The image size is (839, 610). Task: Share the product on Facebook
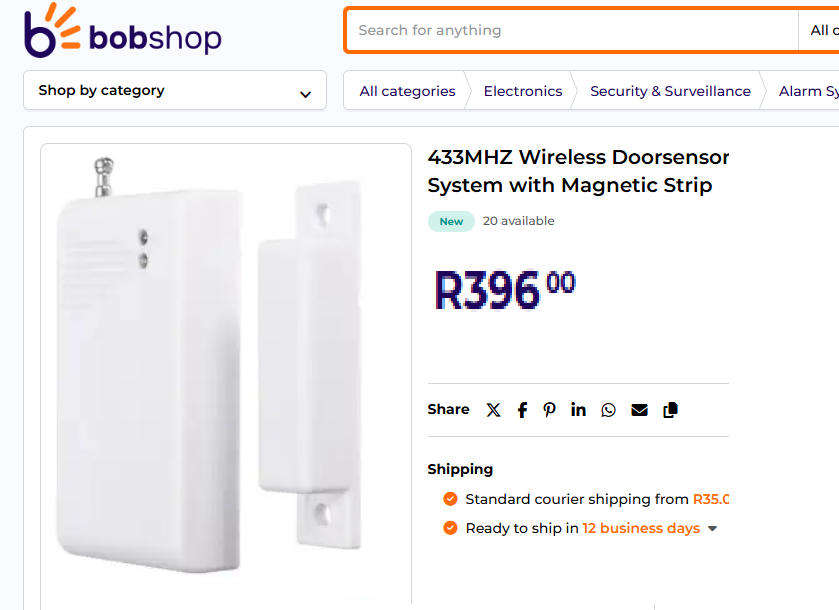pos(521,409)
